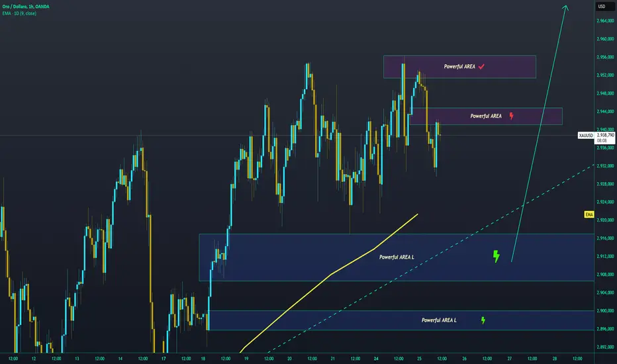The width and height of the screenshot is (617, 364).
Task: Click the current price label 2.938,790
Action: [605, 135]
